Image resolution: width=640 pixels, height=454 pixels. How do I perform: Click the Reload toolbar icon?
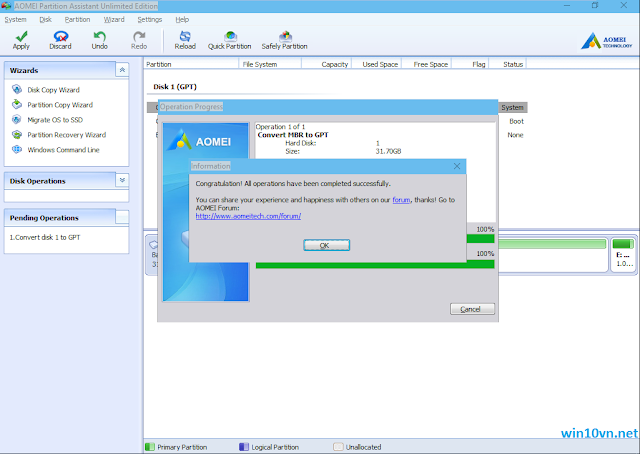click(x=185, y=36)
